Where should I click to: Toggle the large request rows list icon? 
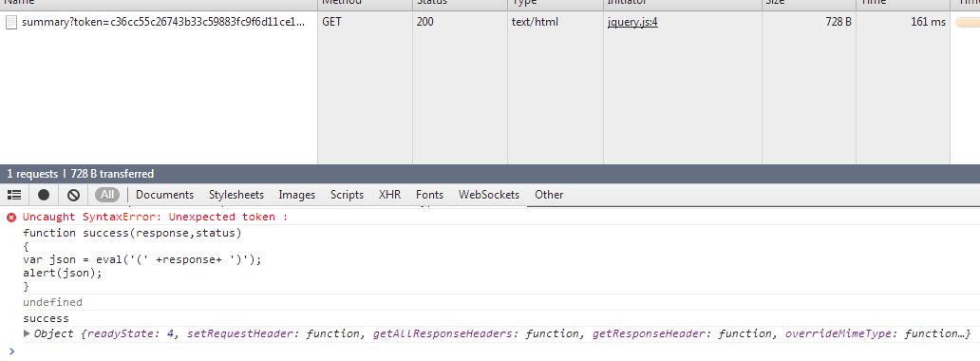(x=13, y=195)
